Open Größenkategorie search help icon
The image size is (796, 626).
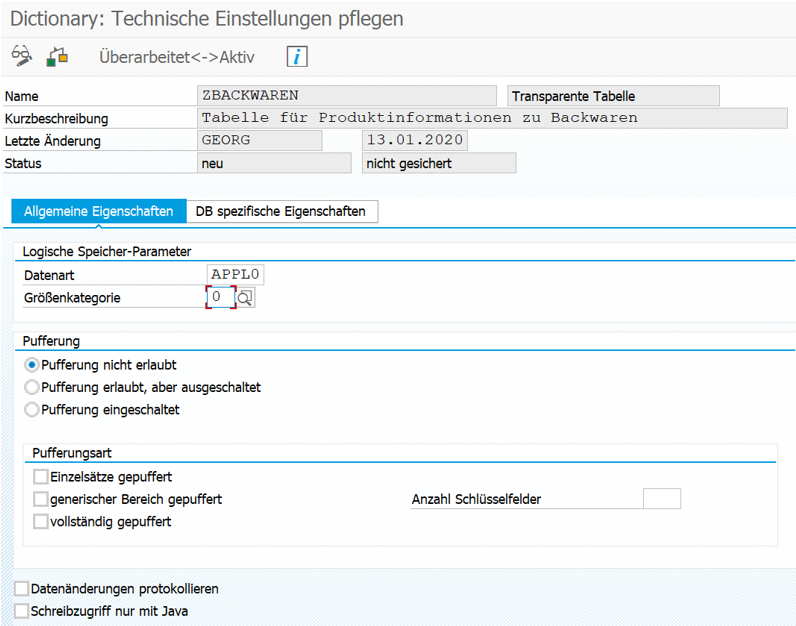(245, 298)
